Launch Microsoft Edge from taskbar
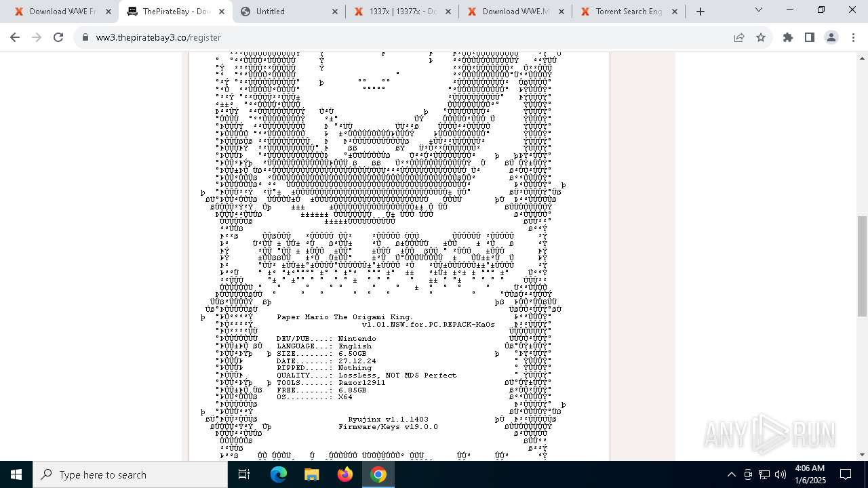 (279, 474)
